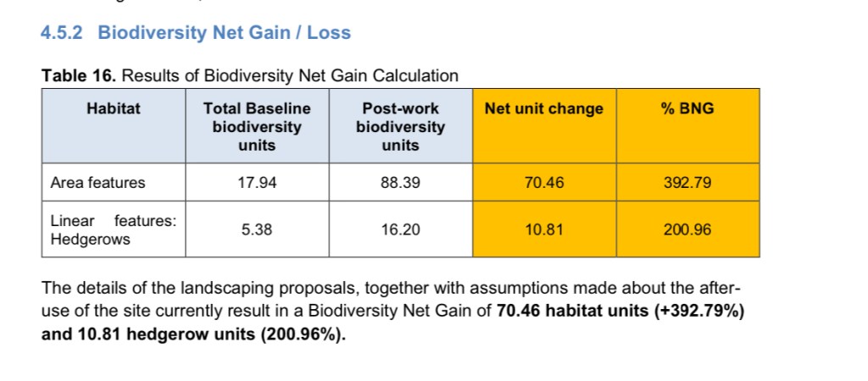Select the 200.96 hedgerow % BNG cell
Viewport: 868px width, 381px height.
click(687, 229)
